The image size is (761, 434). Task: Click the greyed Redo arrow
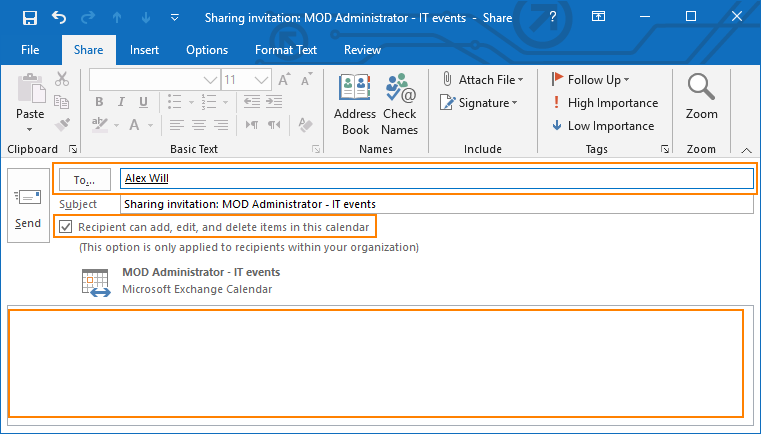point(88,18)
